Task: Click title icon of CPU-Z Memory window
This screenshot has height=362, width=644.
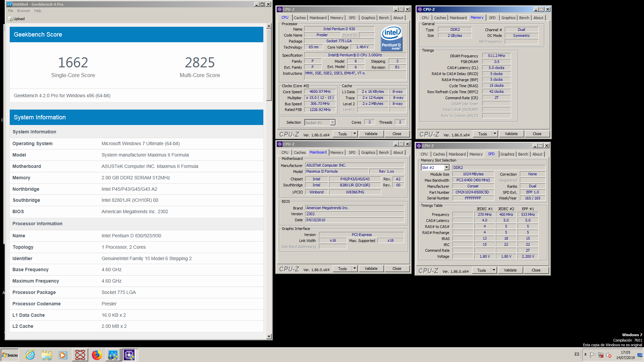Action: tap(419, 9)
